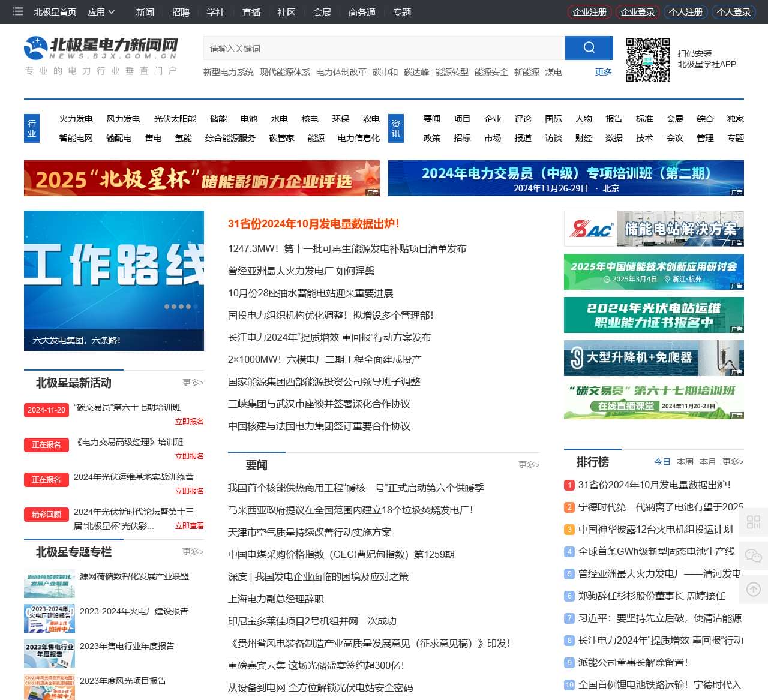Open the floating QR code sidebar icon

pos(753,522)
